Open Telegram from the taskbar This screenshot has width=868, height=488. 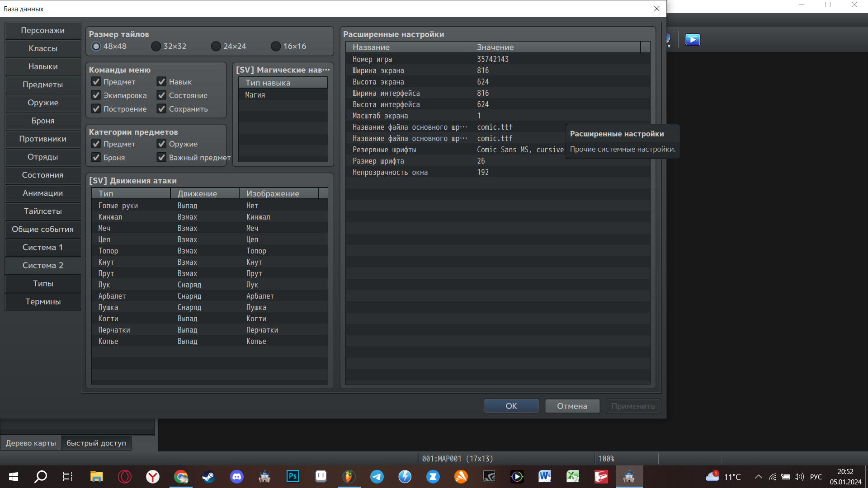coord(377,476)
